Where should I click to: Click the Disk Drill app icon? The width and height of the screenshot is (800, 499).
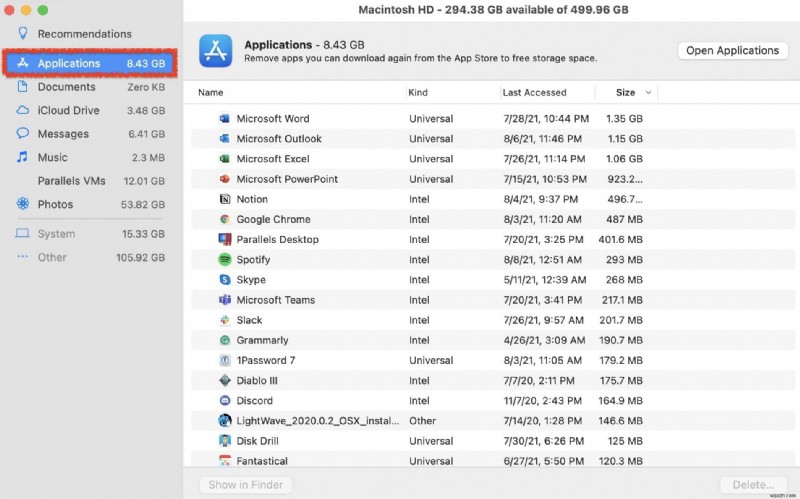coord(224,441)
